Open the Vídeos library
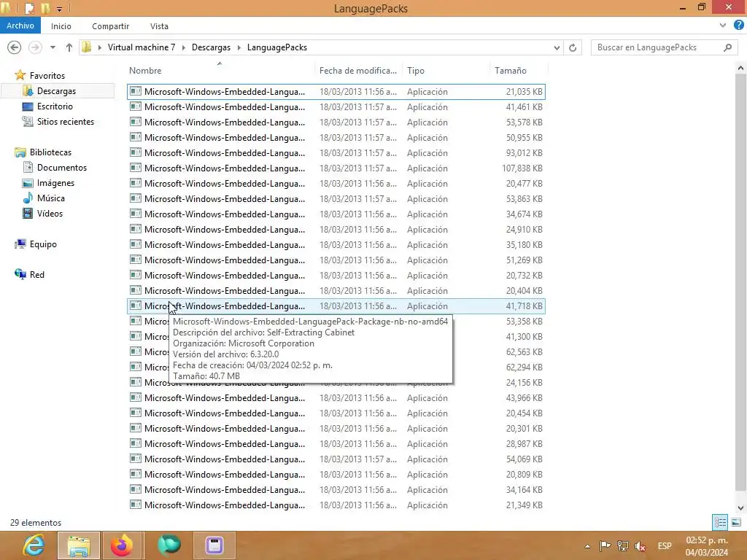 coord(50,214)
